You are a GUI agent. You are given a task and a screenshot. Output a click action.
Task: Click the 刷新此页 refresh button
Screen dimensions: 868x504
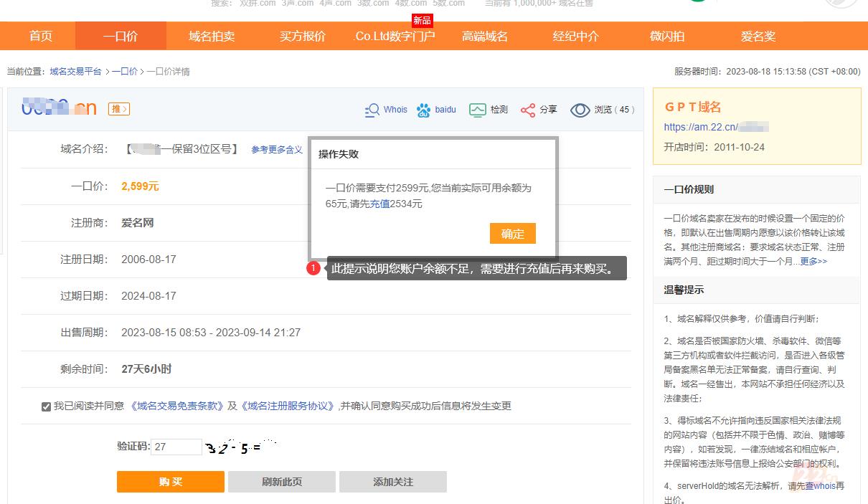point(282,482)
